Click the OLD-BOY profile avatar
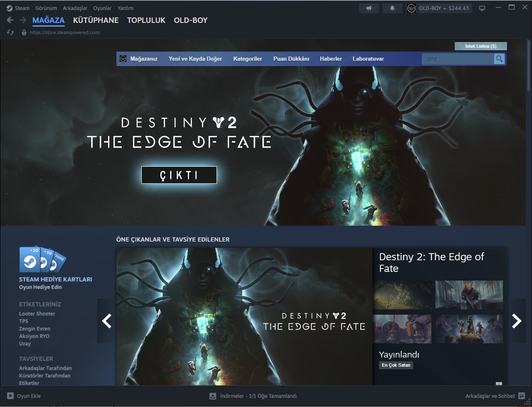This screenshot has height=407, width=532. pos(411,8)
